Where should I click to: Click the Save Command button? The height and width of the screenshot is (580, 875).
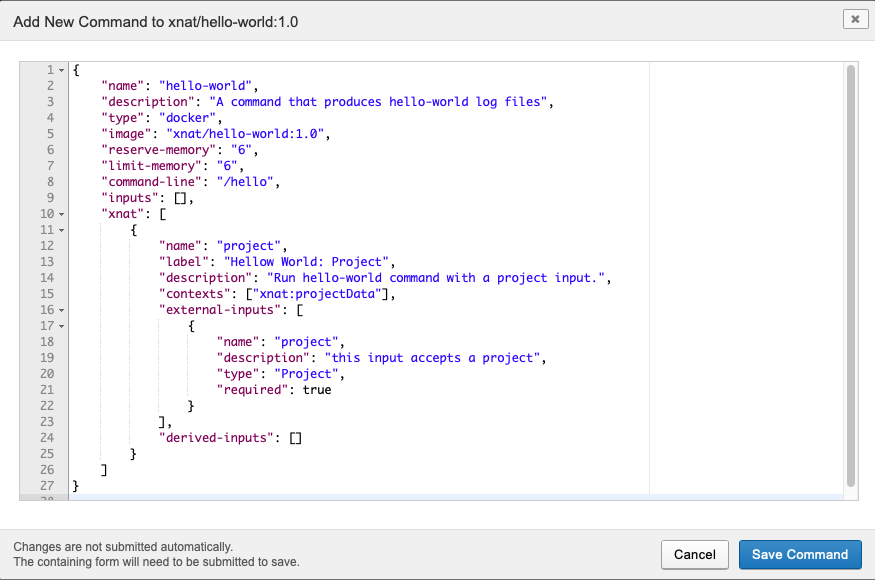[799, 554]
